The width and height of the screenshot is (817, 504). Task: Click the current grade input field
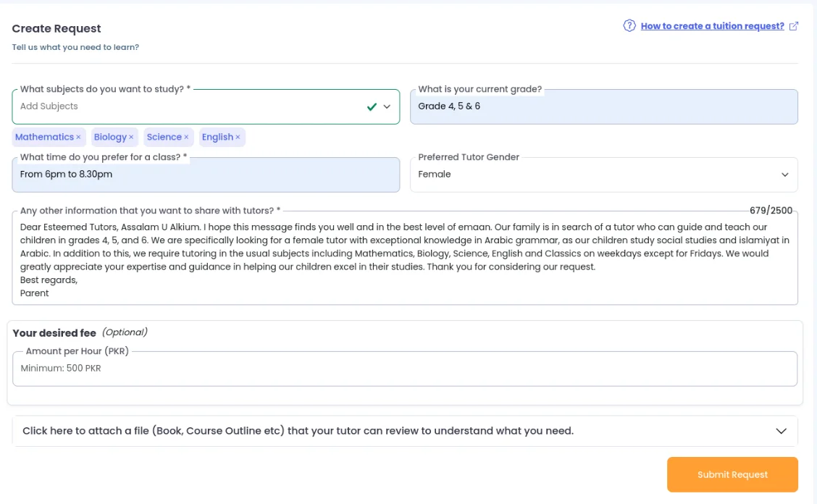point(603,106)
